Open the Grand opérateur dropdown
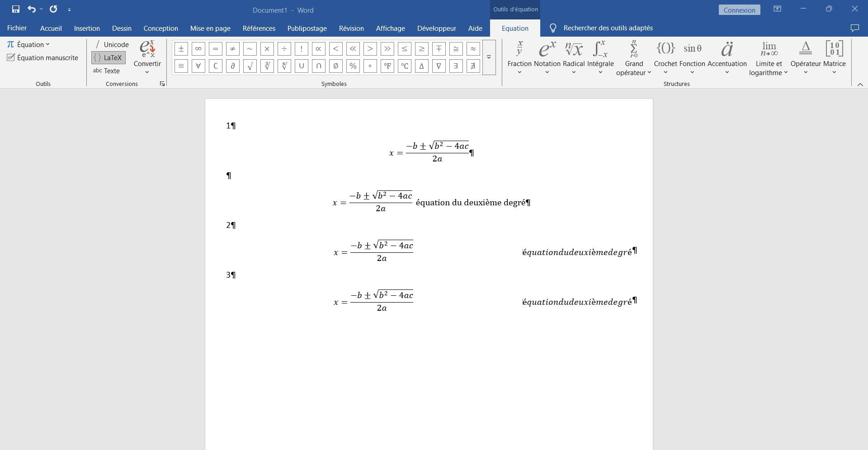Image resolution: width=868 pixels, height=450 pixels. point(634,59)
